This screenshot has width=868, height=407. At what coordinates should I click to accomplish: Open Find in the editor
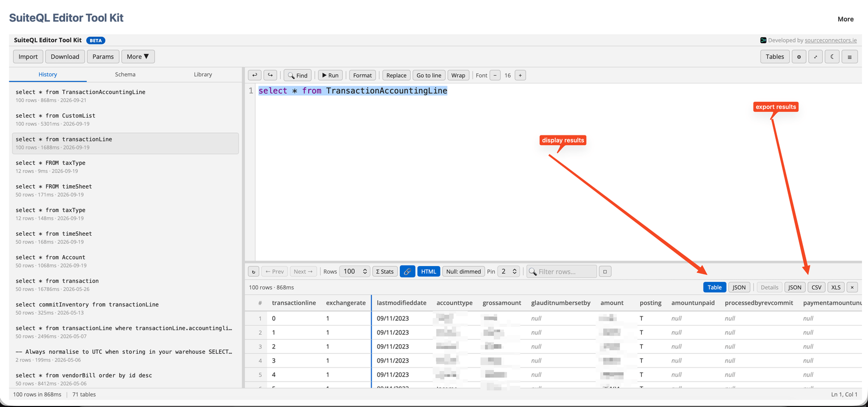tap(297, 75)
